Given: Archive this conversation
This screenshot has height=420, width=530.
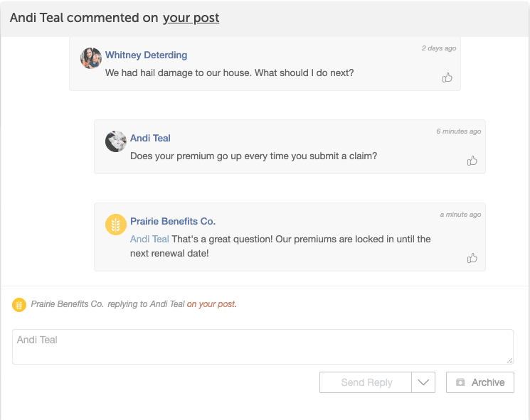Looking at the screenshot, I should [x=480, y=382].
